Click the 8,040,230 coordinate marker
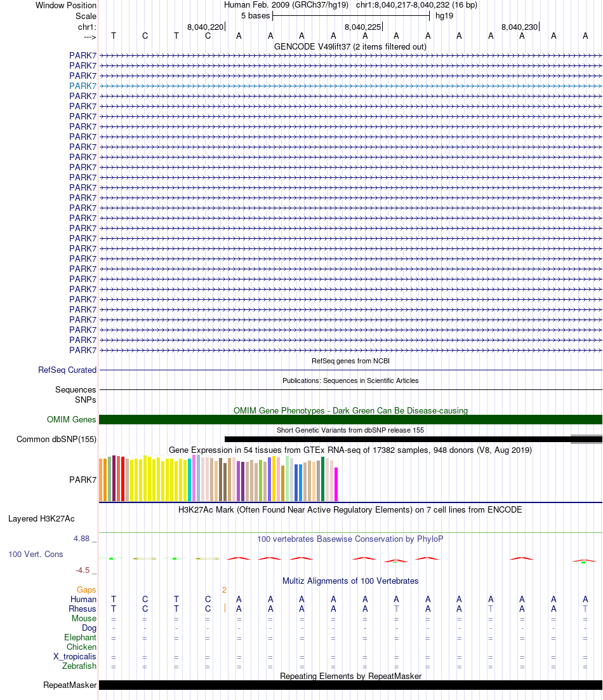Image resolution: width=603 pixels, height=700 pixels. [520, 27]
